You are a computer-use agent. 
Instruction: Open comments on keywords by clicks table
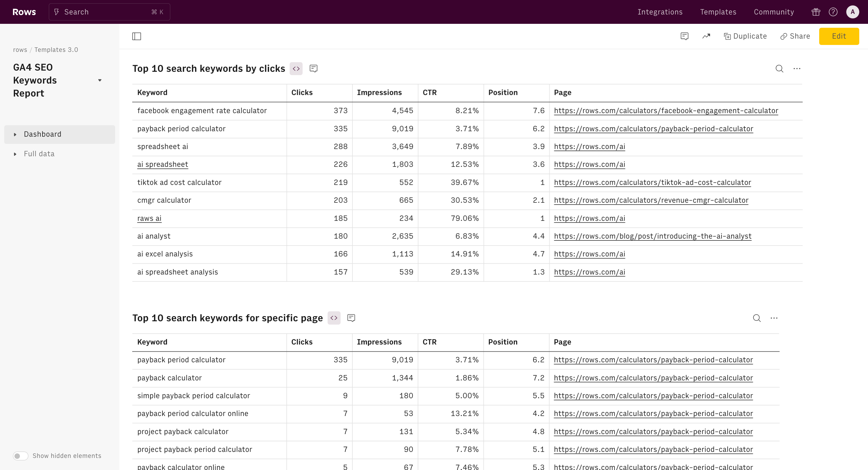tap(313, 68)
